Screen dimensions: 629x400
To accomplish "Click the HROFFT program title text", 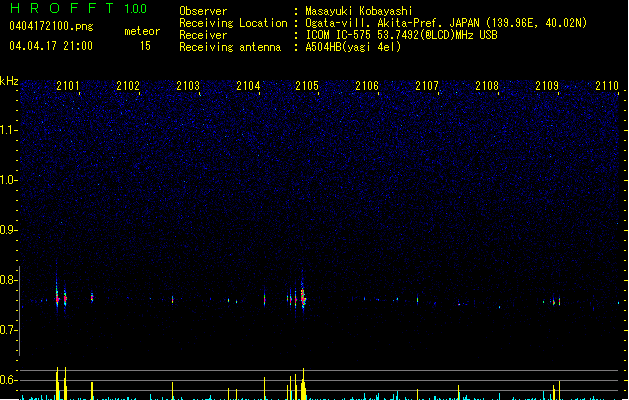I will [x=62, y=8].
